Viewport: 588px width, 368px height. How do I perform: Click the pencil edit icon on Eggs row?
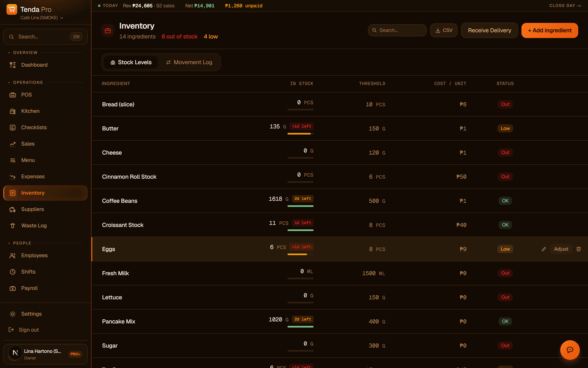tap(544, 249)
